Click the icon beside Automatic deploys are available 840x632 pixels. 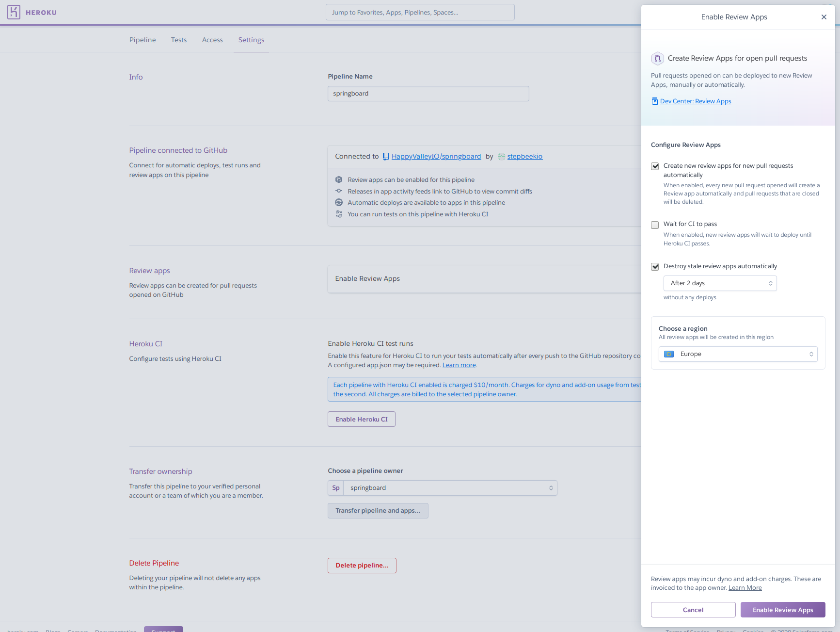click(x=339, y=202)
